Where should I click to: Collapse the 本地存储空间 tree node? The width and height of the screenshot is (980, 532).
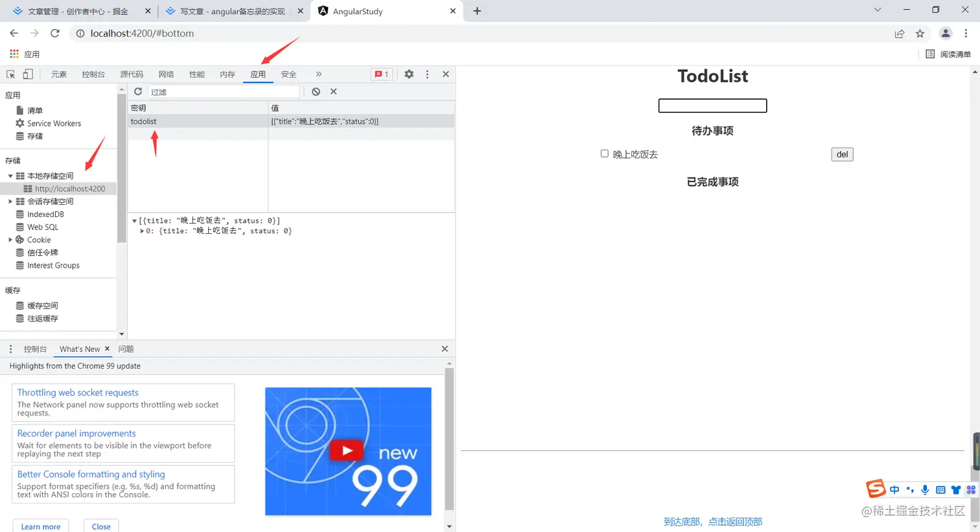(x=10, y=176)
